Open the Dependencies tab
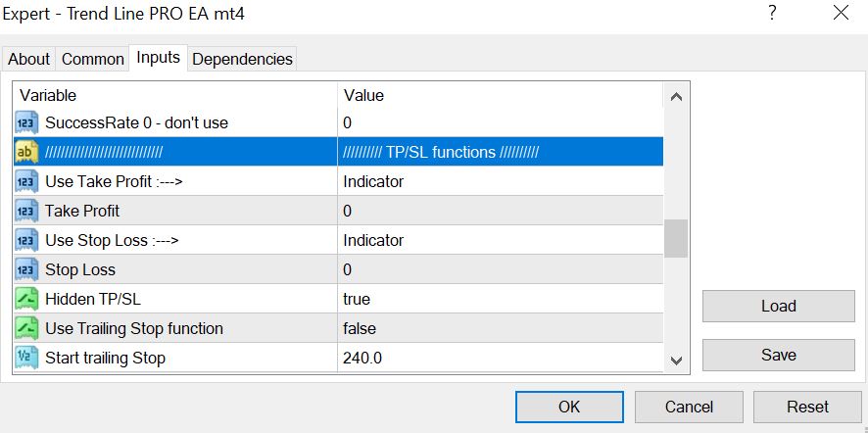This screenshot has height=433, width=868. [242, 59]
